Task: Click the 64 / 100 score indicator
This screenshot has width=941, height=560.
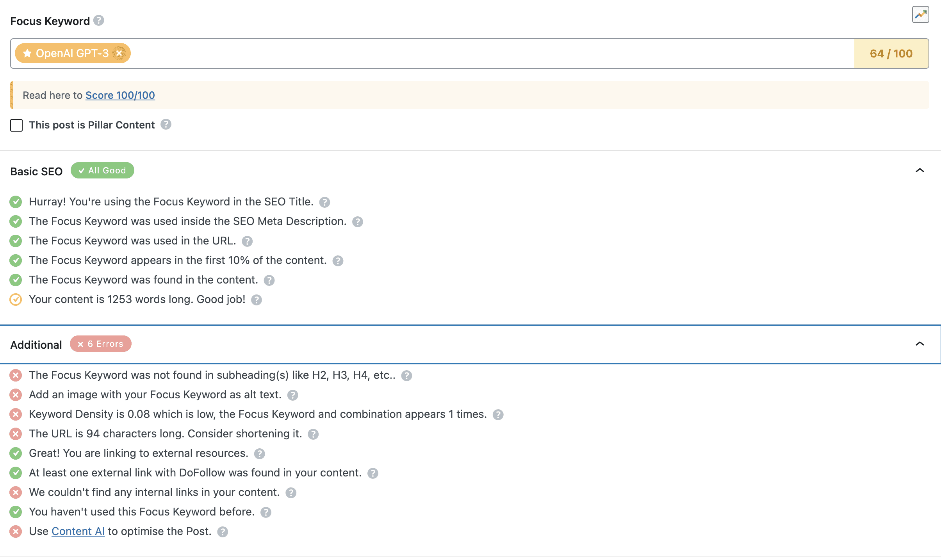Action: [891, 54]
